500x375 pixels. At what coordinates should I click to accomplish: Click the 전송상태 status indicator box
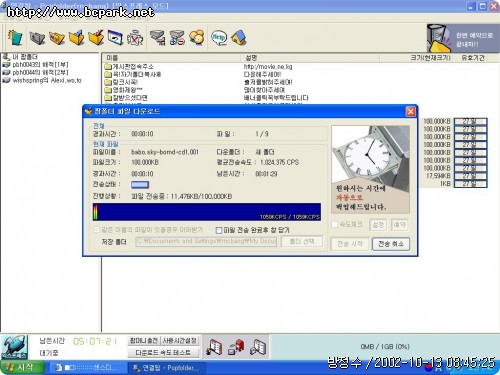tap(140, 184)
